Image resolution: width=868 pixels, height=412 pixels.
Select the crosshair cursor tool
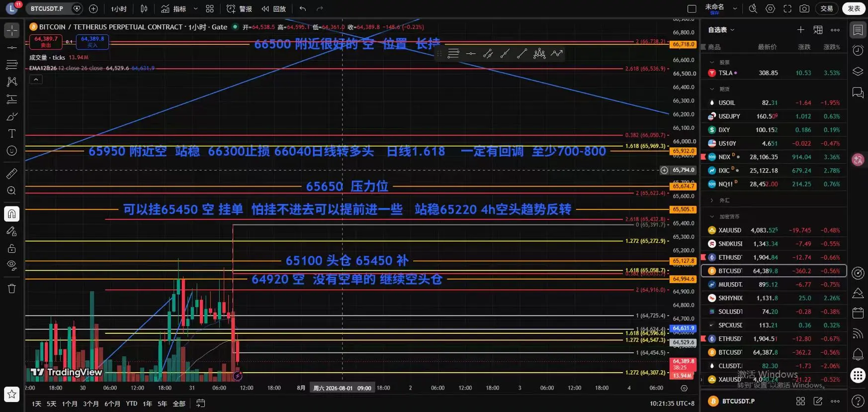click(12, 30)
